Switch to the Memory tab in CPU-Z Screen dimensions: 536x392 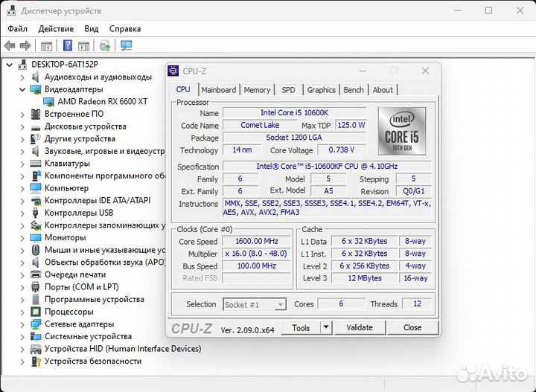[257, 90]
